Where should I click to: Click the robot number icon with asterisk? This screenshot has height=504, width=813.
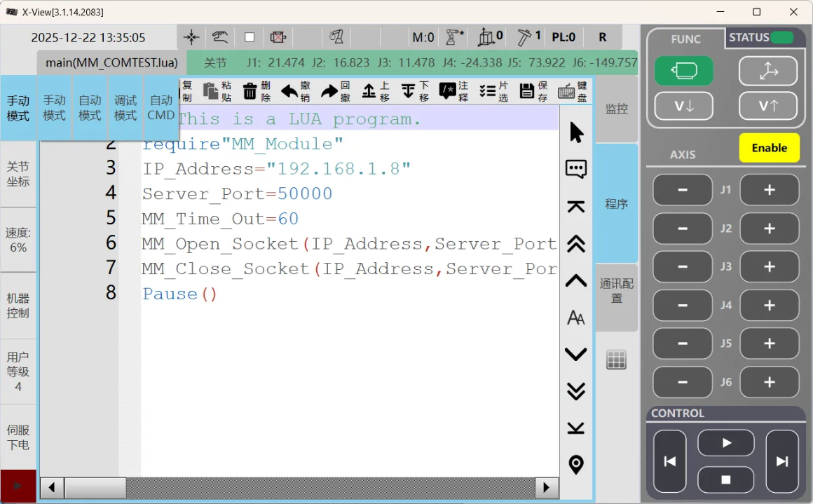coord(455,37)
